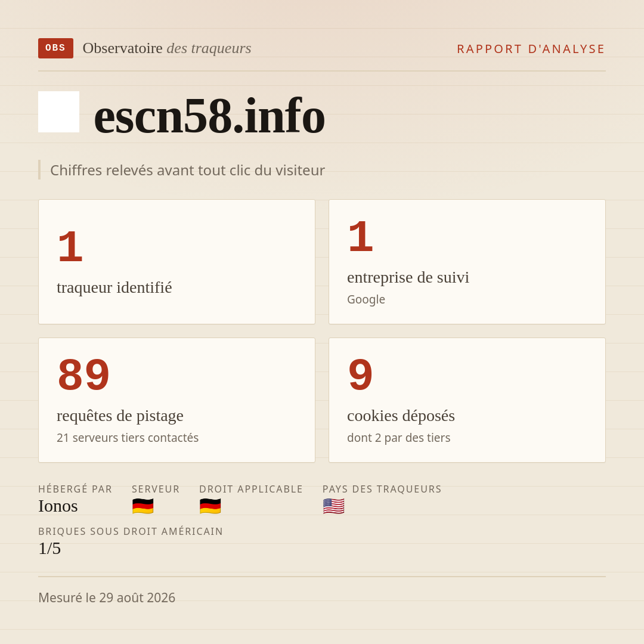Click the 'traqueur identifié' label
Image resolution: width=644 pixels, height=644 pixels.
(114, 287)
